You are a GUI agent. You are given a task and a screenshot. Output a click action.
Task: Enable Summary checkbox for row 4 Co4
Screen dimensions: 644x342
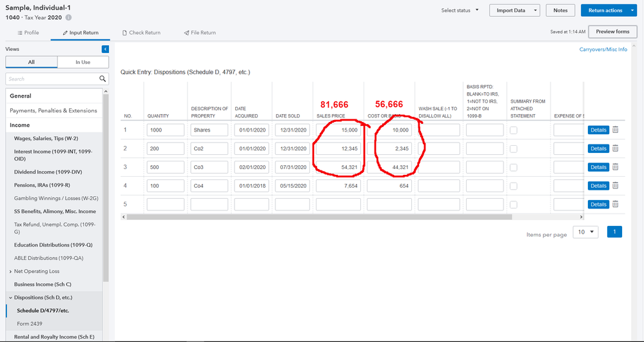pos(514,186)
